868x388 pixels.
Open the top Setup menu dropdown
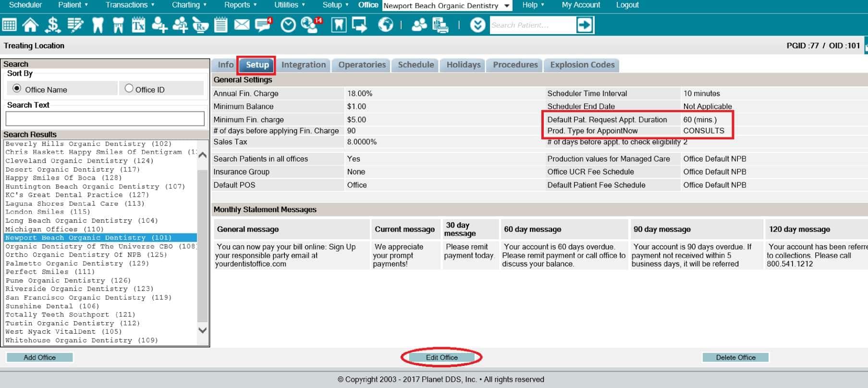pyautogui.click(x=335, y=5)
